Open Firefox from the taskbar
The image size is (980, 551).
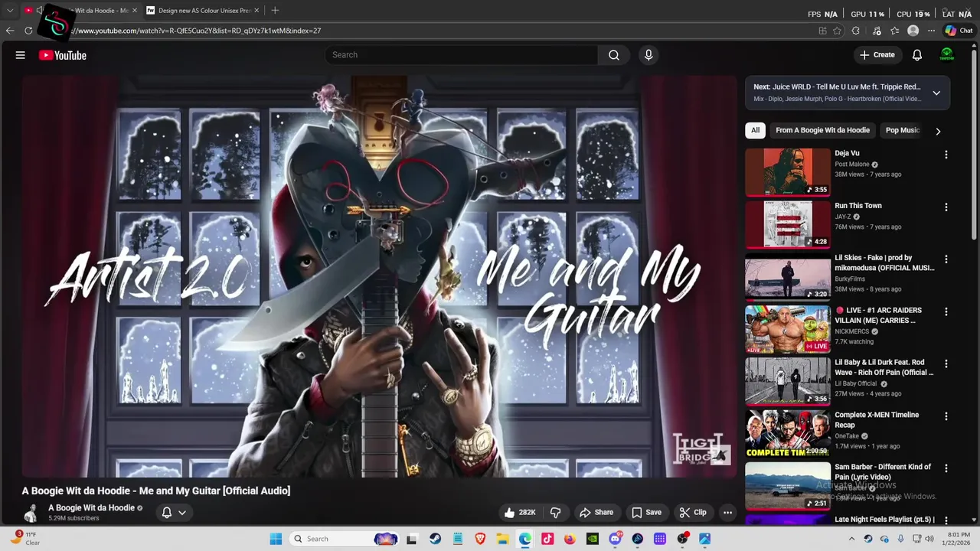click(570, 539)
